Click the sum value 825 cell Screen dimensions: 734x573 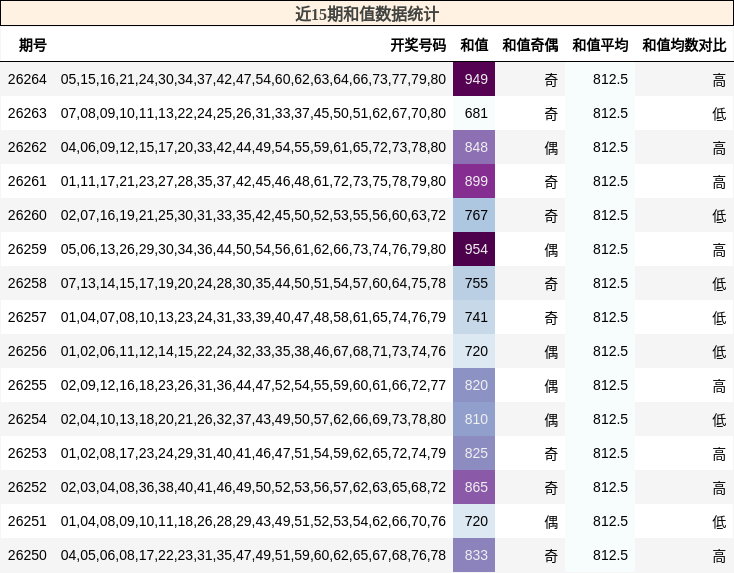click(x=474, y=453)
